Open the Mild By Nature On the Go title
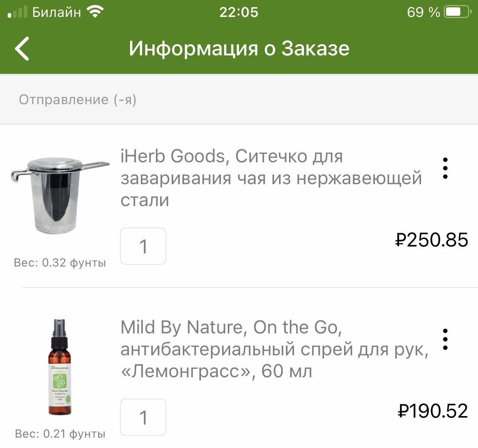 pyautogui.click(x=274, y=349)
